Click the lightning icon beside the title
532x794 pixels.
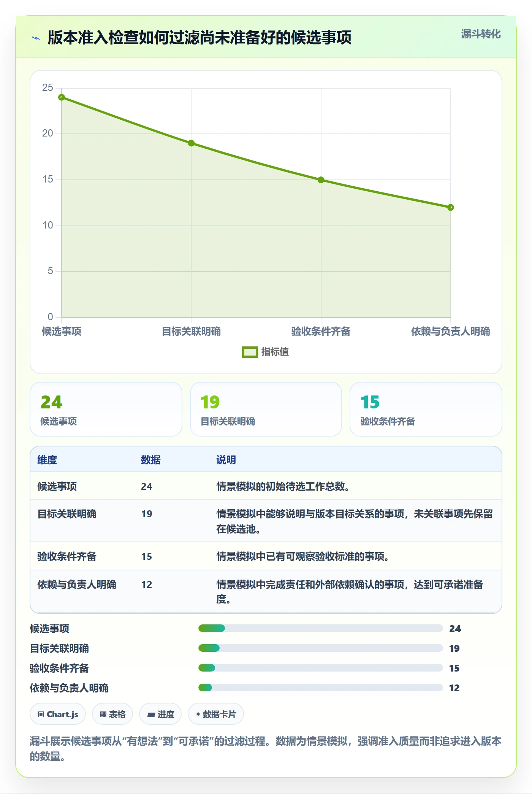[x=36, y=38]
